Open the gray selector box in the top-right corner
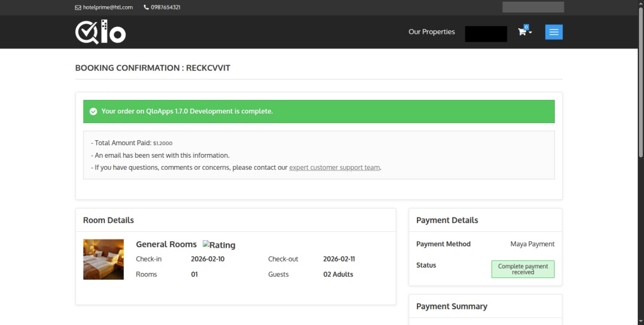Image resolution: width=644 pixels, height=325 pixels. tap(533, 7)
